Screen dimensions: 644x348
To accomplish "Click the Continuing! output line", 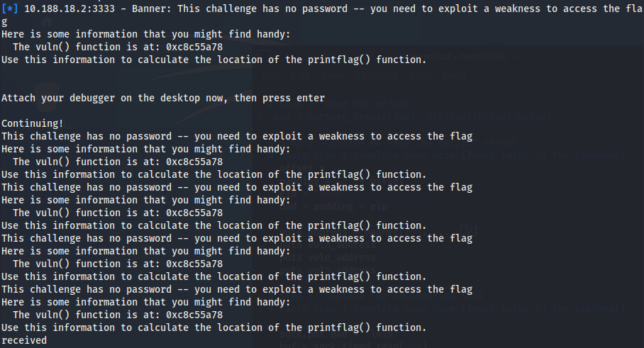I will pos(33,123).
